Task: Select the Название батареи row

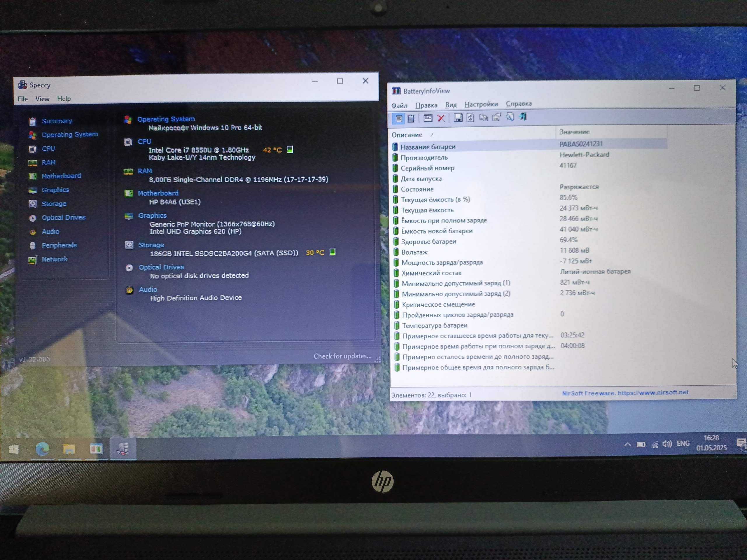Action: tap(529, 146)
